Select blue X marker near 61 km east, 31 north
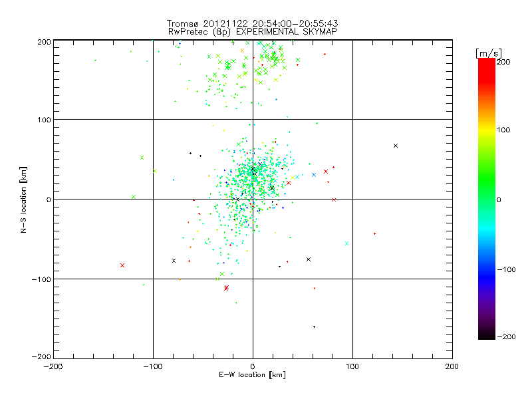This screenshot has width=532, height=399. tap(314, 175)
